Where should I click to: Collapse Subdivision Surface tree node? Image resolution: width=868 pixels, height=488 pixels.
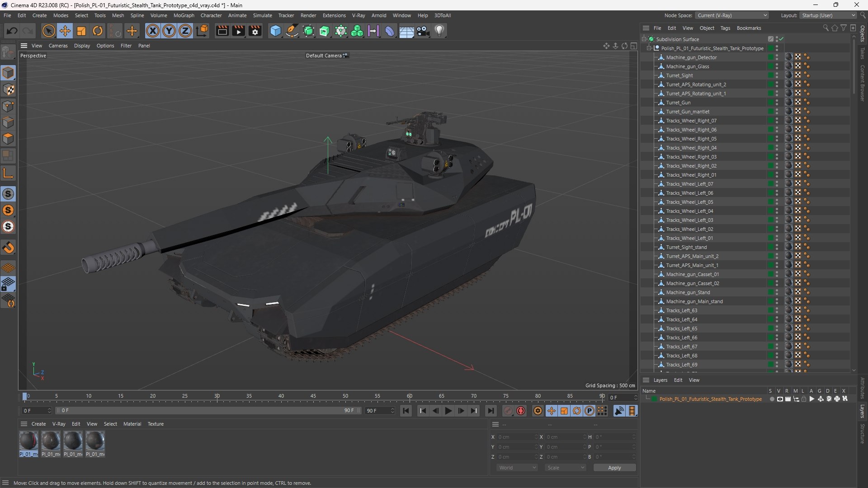tap(644, 39)
